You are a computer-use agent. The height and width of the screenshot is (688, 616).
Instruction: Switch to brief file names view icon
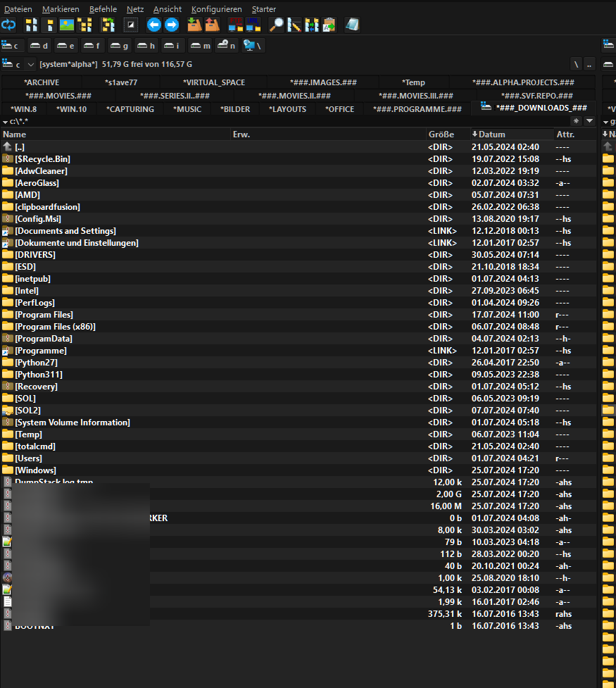31,25
